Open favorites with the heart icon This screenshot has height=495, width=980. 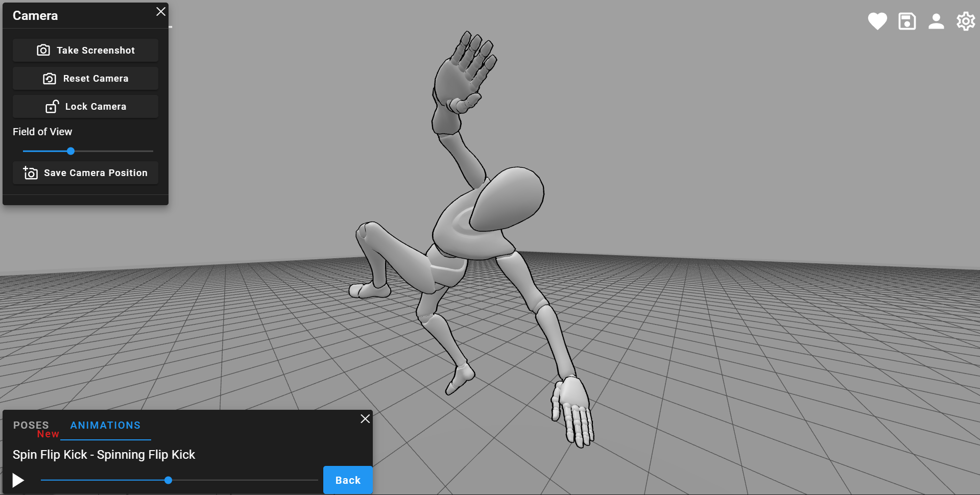[x=876, y=21]
